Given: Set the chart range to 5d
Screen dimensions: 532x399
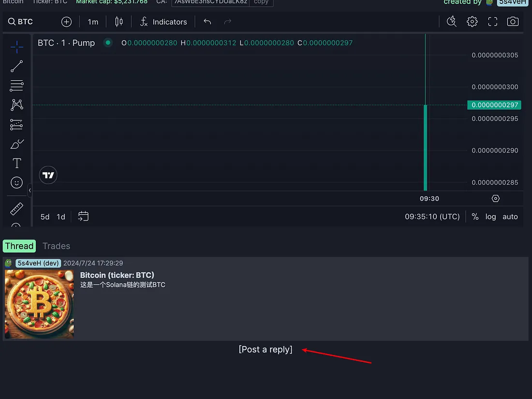Looking at the screenshot, I should (x=45, y=217).
